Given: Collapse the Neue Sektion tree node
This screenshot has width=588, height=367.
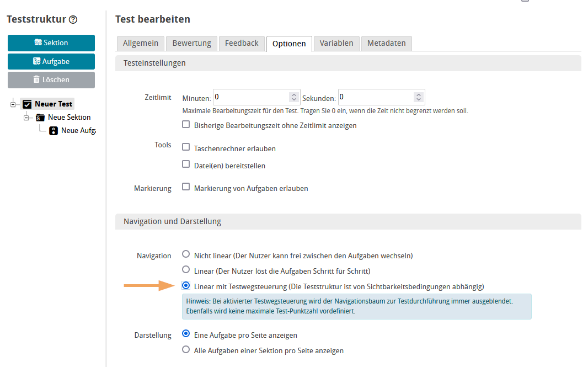Looking at the screenshot, I should 26,118.
